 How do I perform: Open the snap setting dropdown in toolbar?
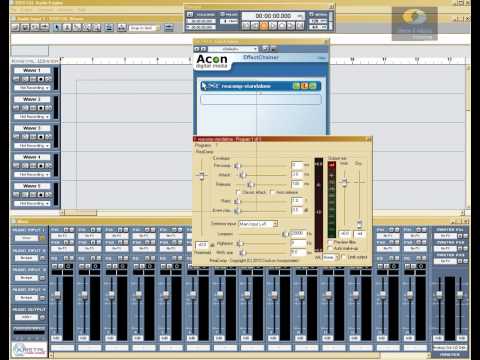coord(144,28)
